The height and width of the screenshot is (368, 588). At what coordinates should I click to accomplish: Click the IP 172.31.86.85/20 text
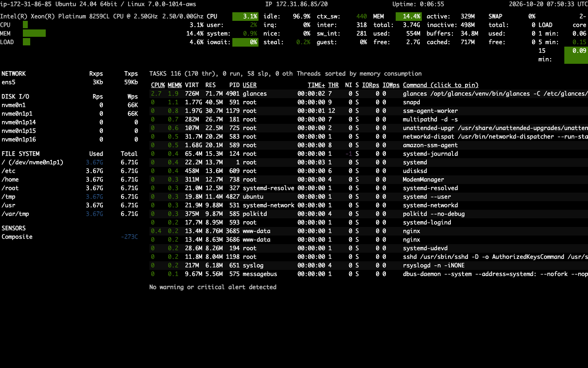pyautogui.click(x=296, y=4)
